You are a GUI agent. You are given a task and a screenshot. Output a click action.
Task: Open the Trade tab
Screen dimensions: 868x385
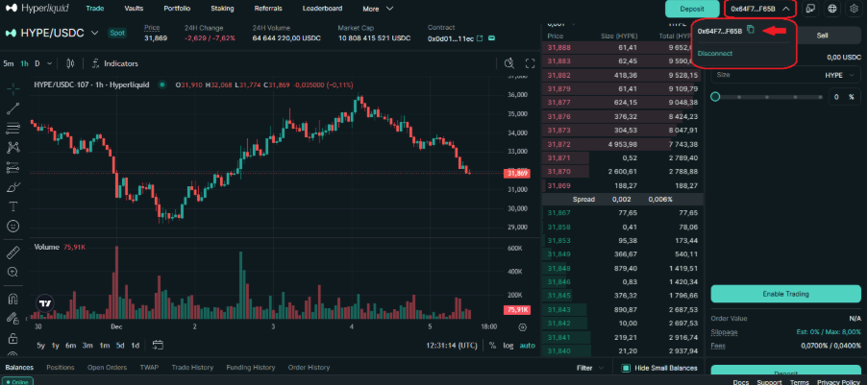click(95, 9)
